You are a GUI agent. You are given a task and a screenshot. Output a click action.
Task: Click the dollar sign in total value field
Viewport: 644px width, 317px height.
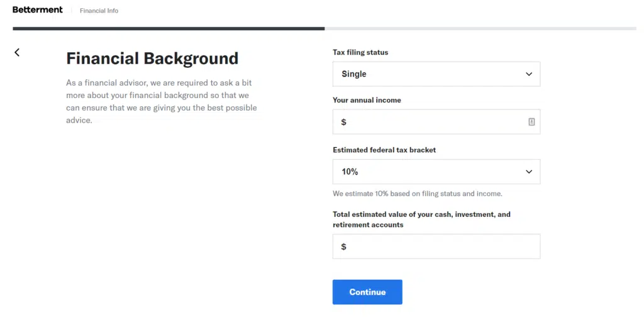(343, 247)
